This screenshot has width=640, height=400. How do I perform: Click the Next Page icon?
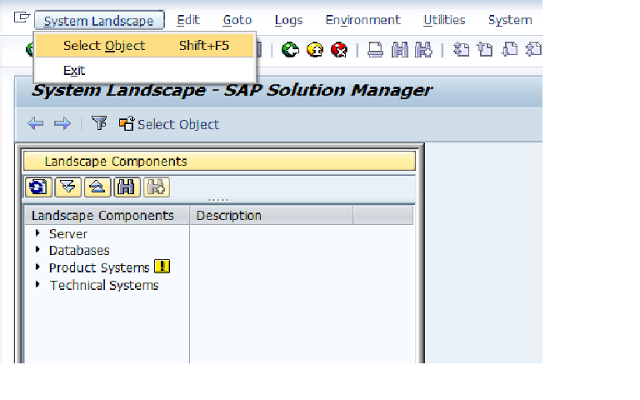point(509,50)
